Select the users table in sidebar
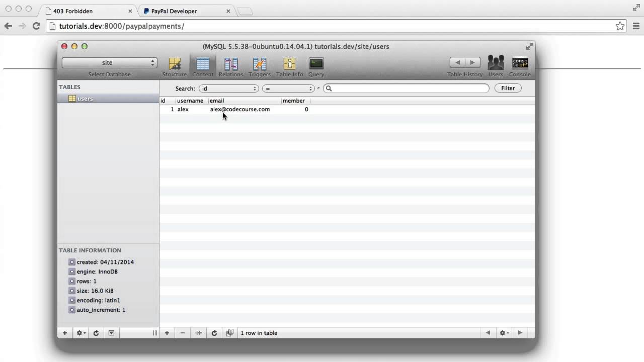644x362 pixels. 108,99
